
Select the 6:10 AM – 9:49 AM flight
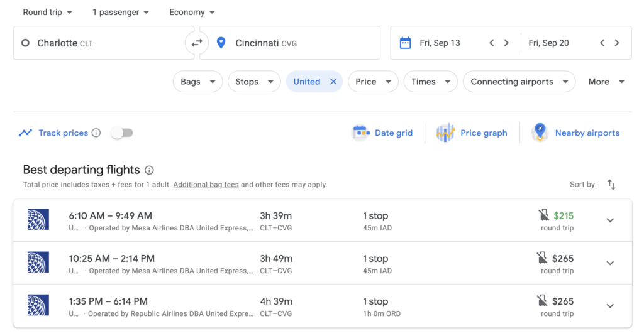click(323, 220)
